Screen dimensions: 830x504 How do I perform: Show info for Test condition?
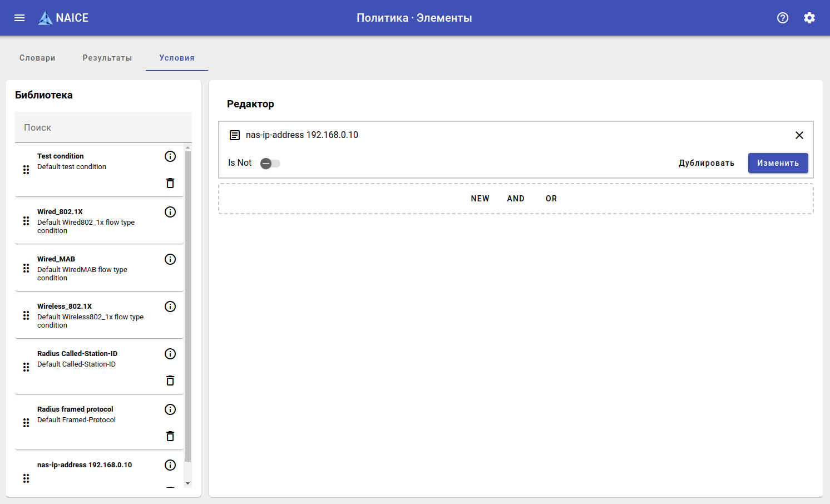tap(170, 156)
